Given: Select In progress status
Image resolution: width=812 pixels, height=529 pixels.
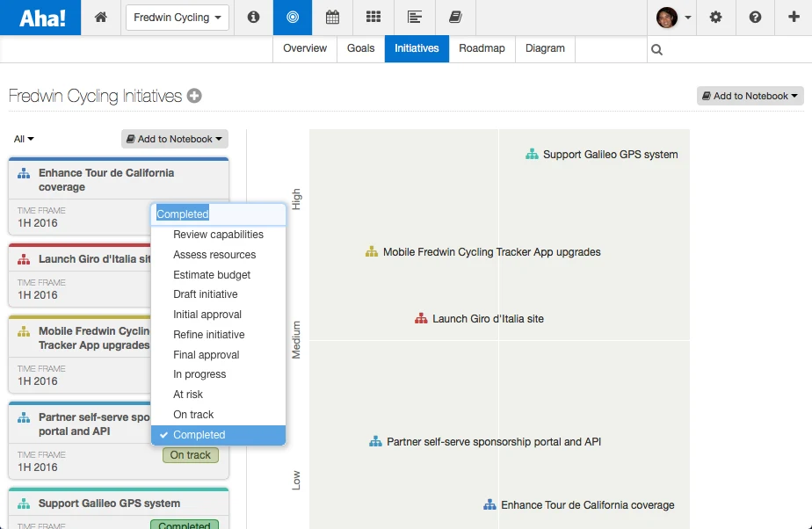Looking at the screenshot, I should pos(218,374).
